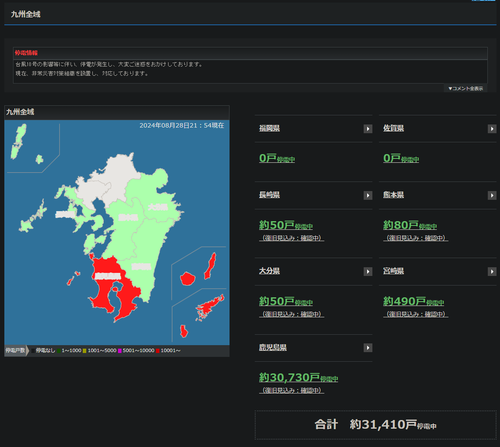Open Fukuoka prefecture arrow icon
The image size is (500, 447).
[368, 129]
